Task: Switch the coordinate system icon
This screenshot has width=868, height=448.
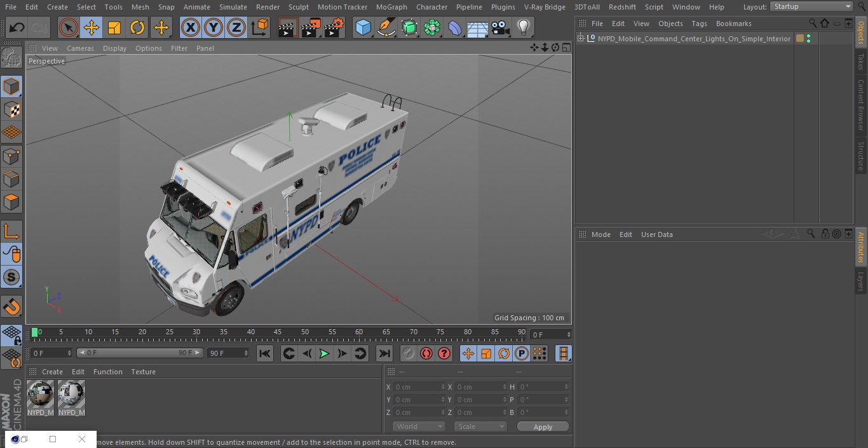Action: (260, 27)
